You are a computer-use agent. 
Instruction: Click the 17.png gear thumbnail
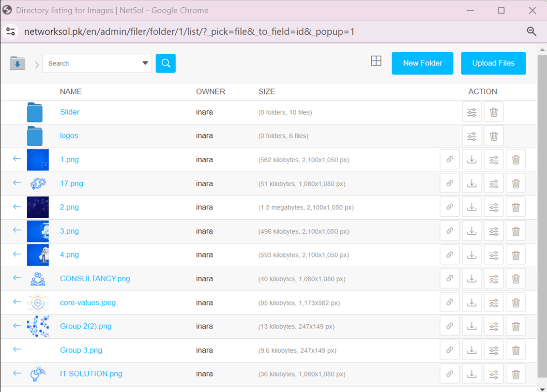pos(38,183)
